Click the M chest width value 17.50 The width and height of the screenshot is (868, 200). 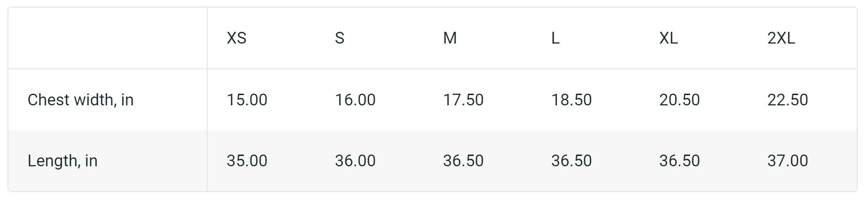pos(463,100)
